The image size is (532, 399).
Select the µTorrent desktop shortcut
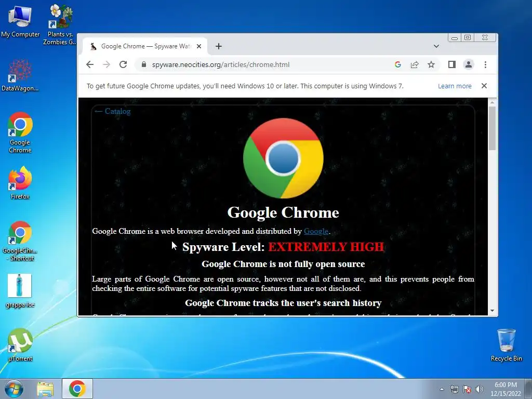[20, 345]
